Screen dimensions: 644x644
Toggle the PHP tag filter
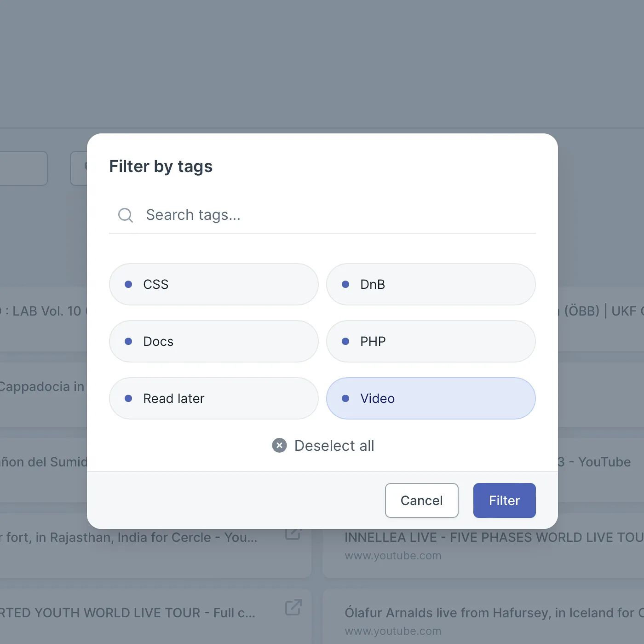point(431,341)
